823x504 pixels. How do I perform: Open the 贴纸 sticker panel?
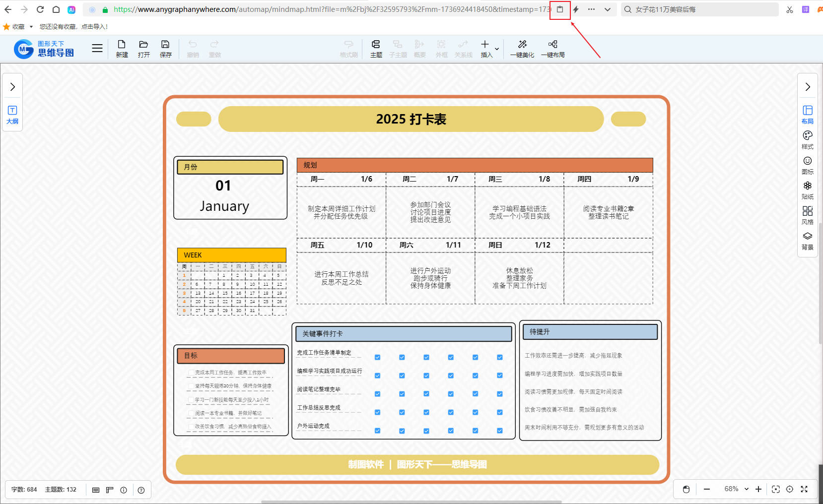point(808,189)
